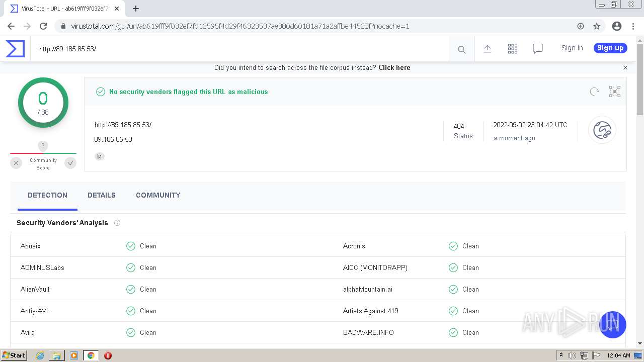Bookmark this page with the star icon
This screenshot has height=362, width=644.
(x=597, y=26)
